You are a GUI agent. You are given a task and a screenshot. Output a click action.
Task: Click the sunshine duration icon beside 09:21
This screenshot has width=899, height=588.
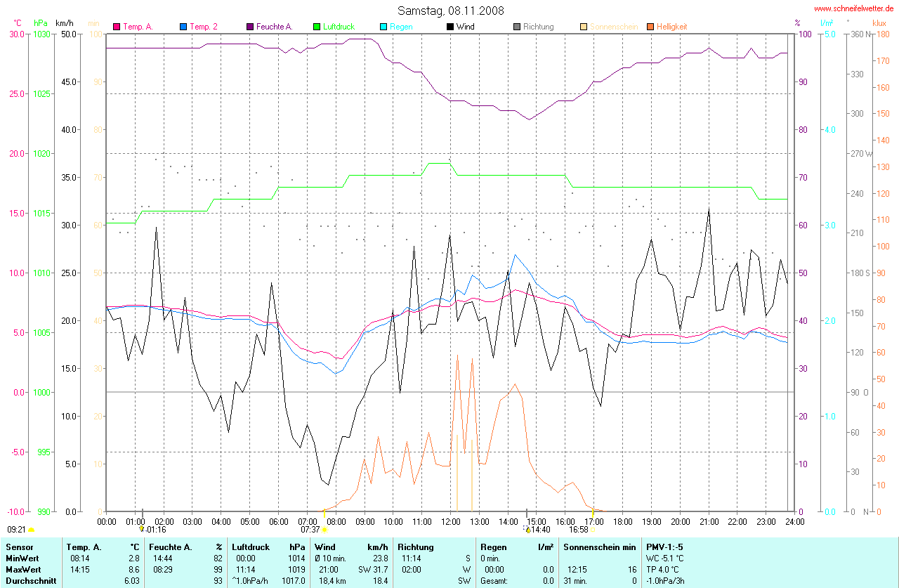pos(32,530)
